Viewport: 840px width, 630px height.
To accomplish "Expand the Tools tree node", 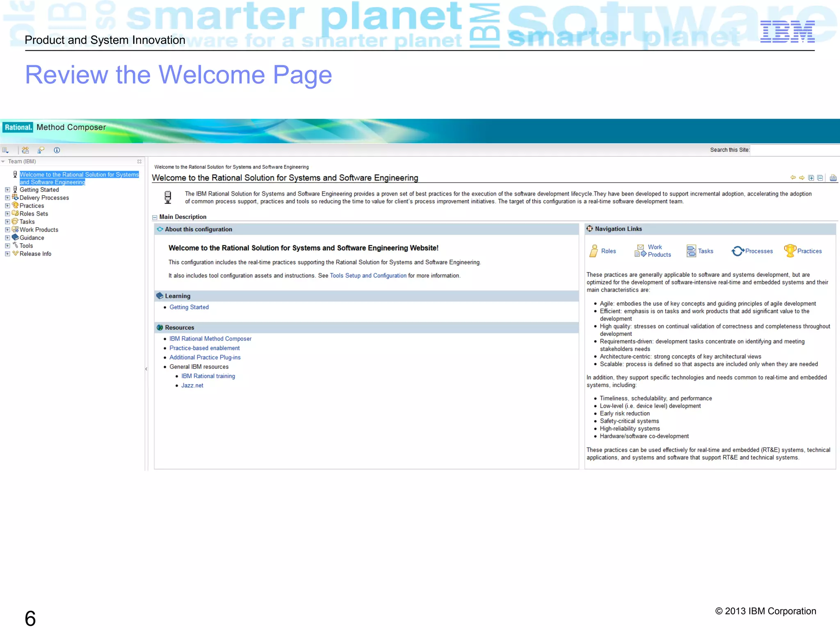I will [7, 246].
